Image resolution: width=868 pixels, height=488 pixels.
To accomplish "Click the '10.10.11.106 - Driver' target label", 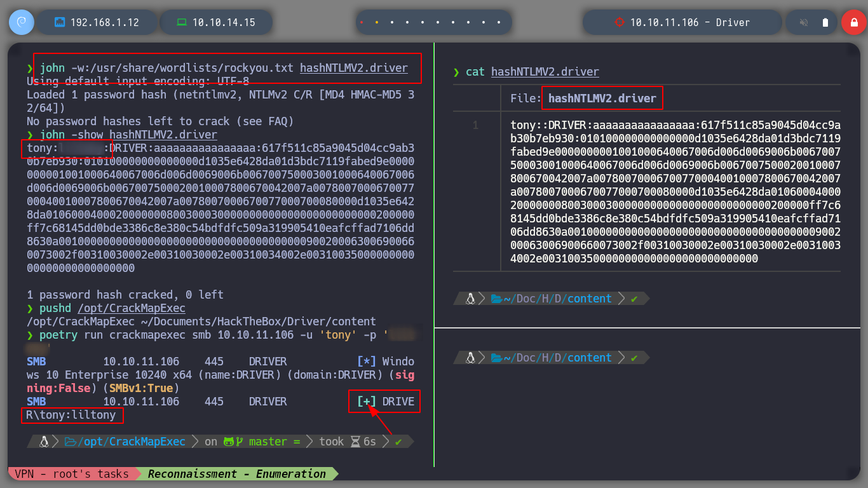I will click(x=690, y=22).
